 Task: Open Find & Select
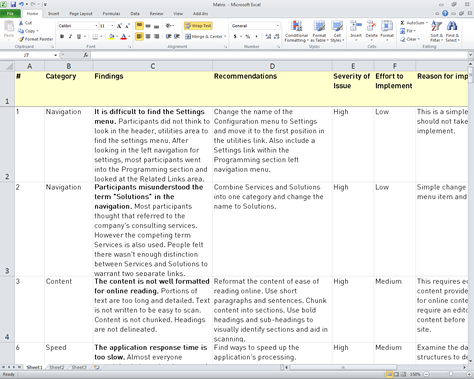[x=452, y=31]
